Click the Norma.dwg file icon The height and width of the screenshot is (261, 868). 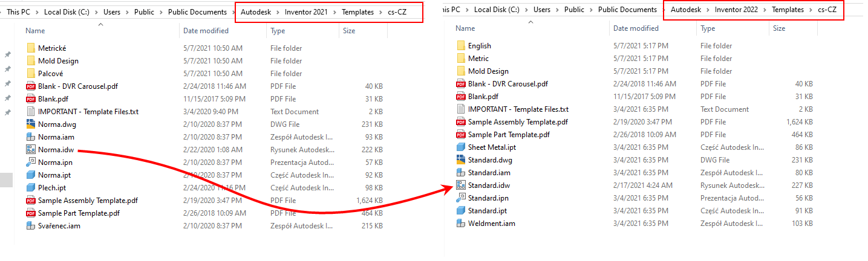tap(31, 124)
